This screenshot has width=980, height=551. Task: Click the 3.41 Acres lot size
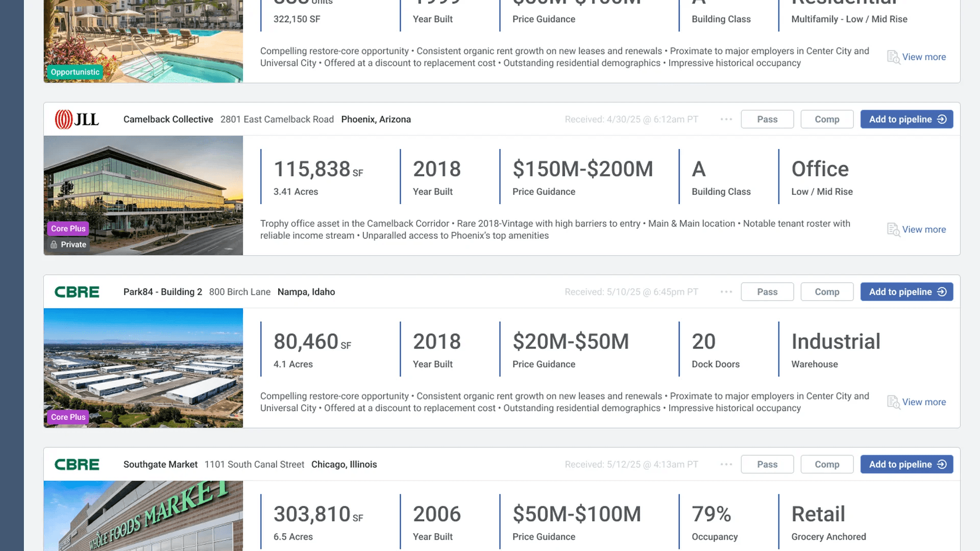tap(296, 192)
